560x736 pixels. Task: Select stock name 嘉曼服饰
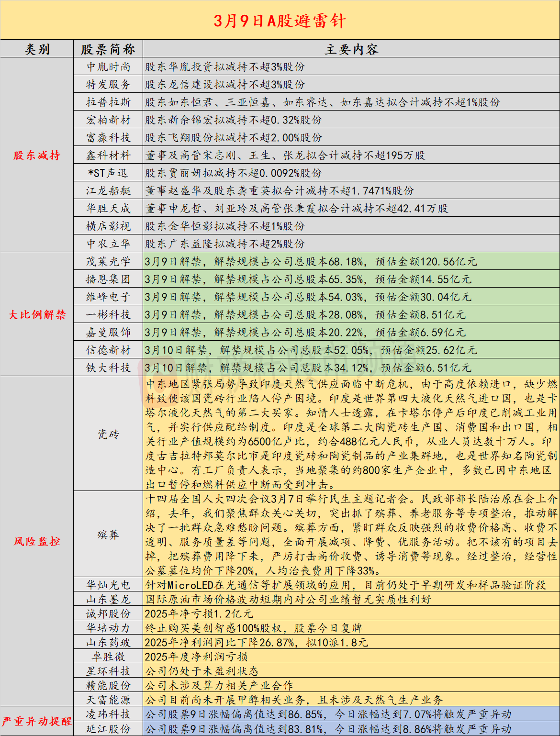(108, 333)
